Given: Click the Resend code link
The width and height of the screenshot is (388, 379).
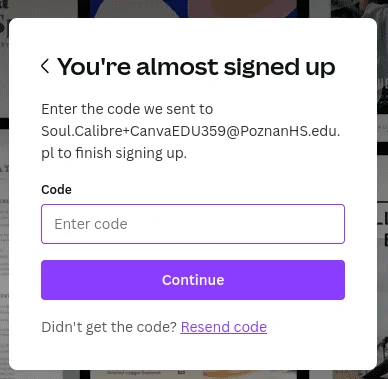Looking at the screenshot, I should coord(224,327).
